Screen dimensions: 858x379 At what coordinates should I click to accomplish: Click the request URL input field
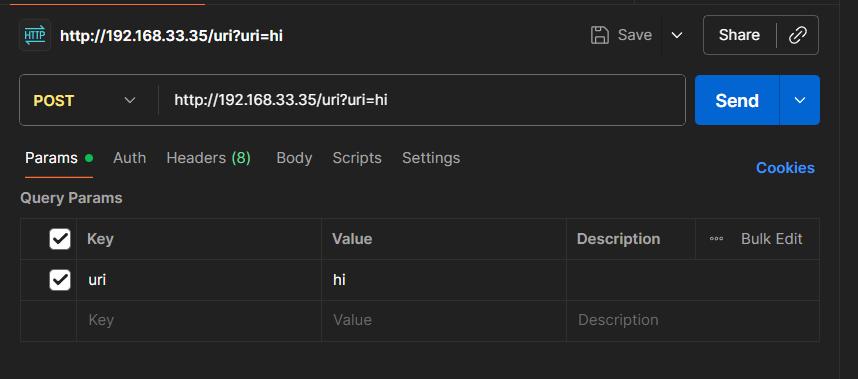pyautogui.click(x=421, y=100)
